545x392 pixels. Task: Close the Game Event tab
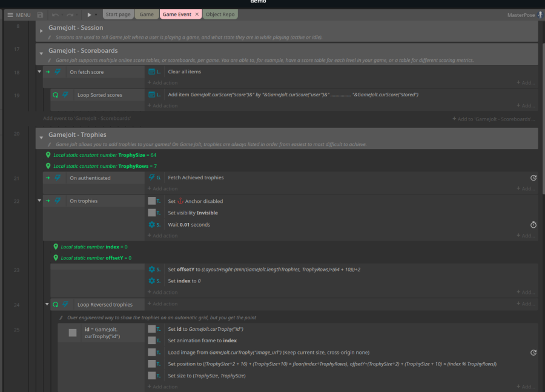click(x=197, y=13)
